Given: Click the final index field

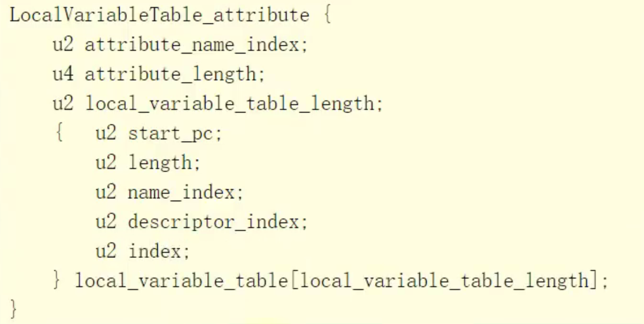Looking at the screenshot, I should [x=158, y=251].
